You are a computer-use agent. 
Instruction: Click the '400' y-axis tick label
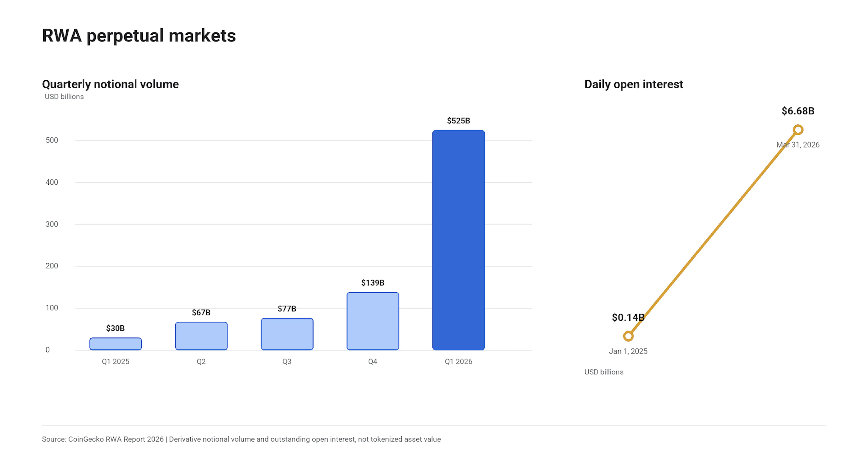pyautogui.click(x=52, y=182)
